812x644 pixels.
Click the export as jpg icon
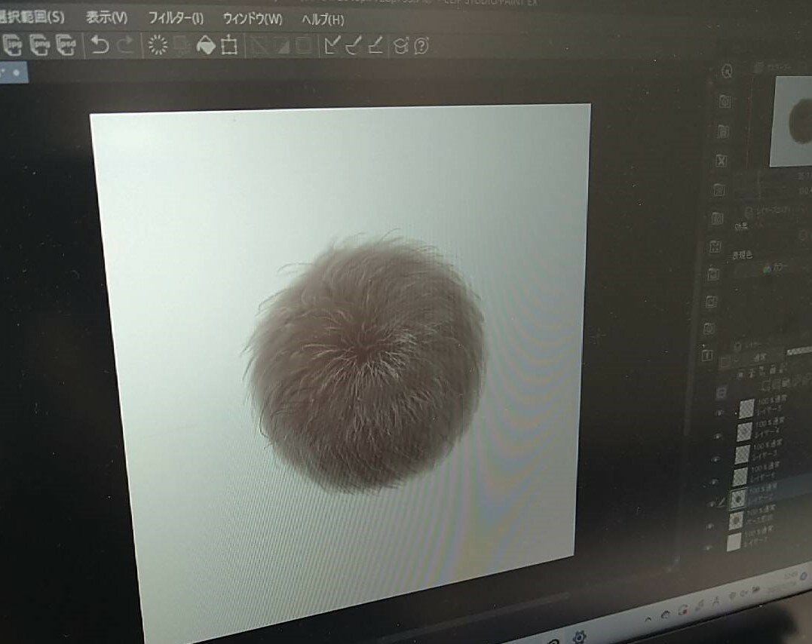(12, 44)
